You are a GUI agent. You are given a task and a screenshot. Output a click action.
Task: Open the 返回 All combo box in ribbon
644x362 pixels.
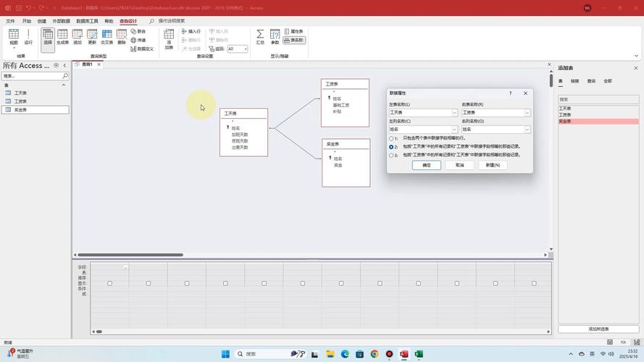pyautogui.click(x=238, y=49)
